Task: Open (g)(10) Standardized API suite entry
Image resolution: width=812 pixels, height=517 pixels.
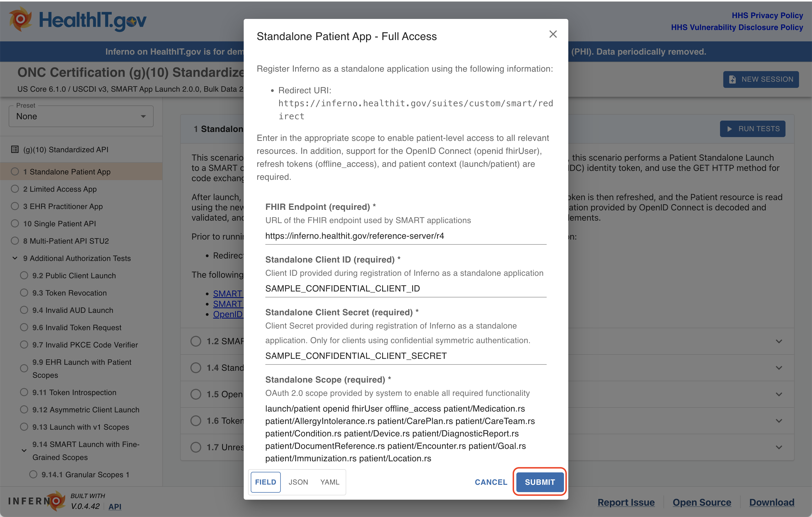Action: pyautogui.click(x=65, y=149)
